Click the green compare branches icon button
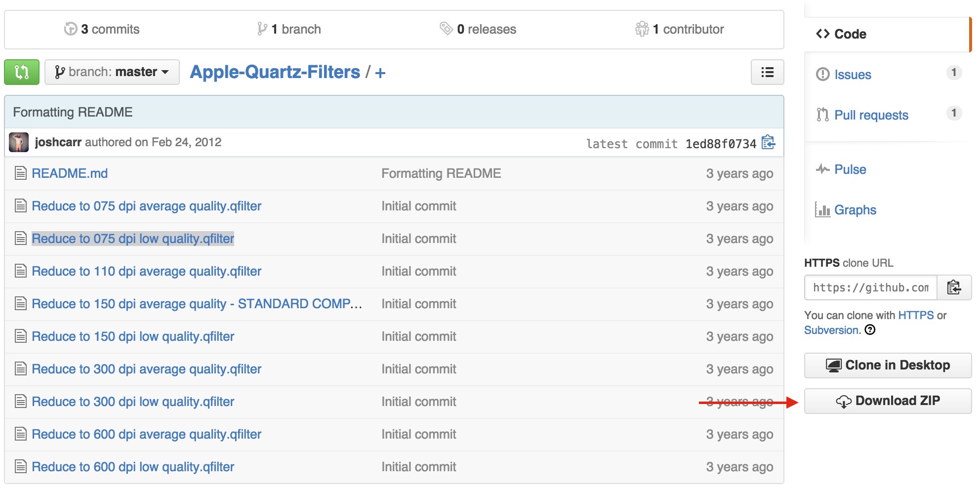 (22, 72)
